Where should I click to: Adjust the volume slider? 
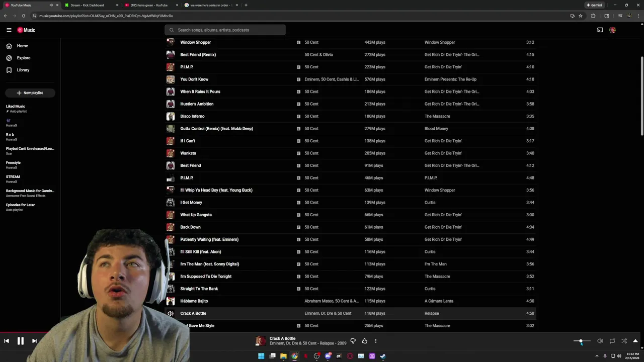click(582, 341)
